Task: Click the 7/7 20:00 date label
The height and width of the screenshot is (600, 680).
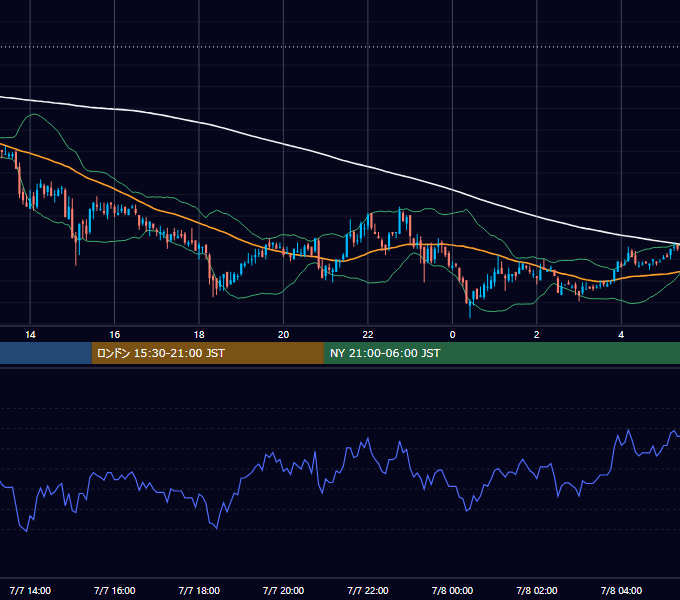Action: pos(283,590)
